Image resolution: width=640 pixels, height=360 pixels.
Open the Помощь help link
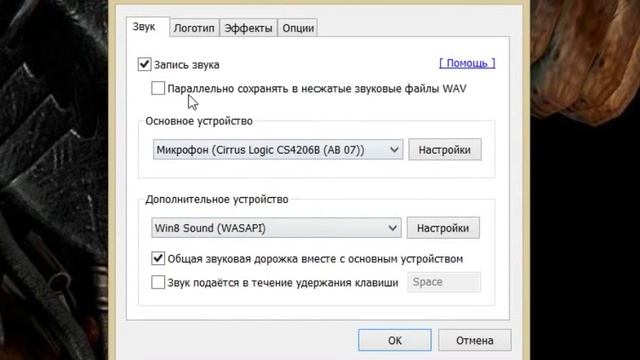[x=467, y=63]
